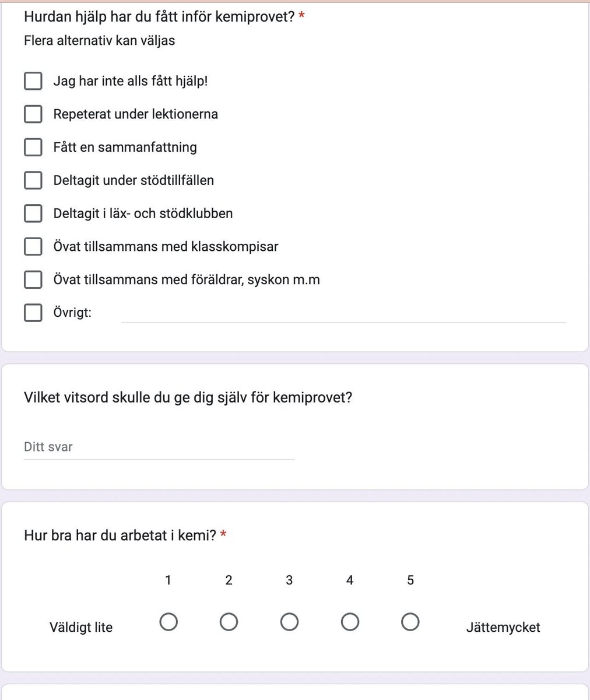Check 'Jag har inte alls fått hjälp!' option

tap(33, 81)
